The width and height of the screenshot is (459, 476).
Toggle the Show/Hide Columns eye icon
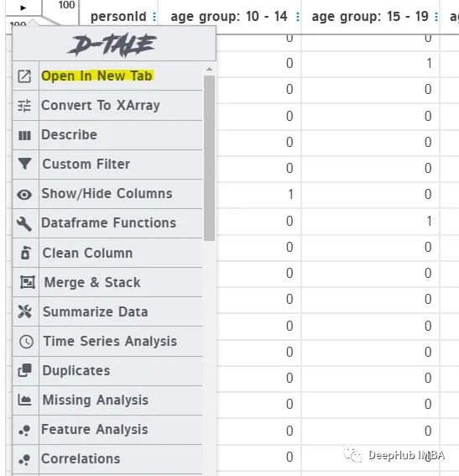point(24,195)
